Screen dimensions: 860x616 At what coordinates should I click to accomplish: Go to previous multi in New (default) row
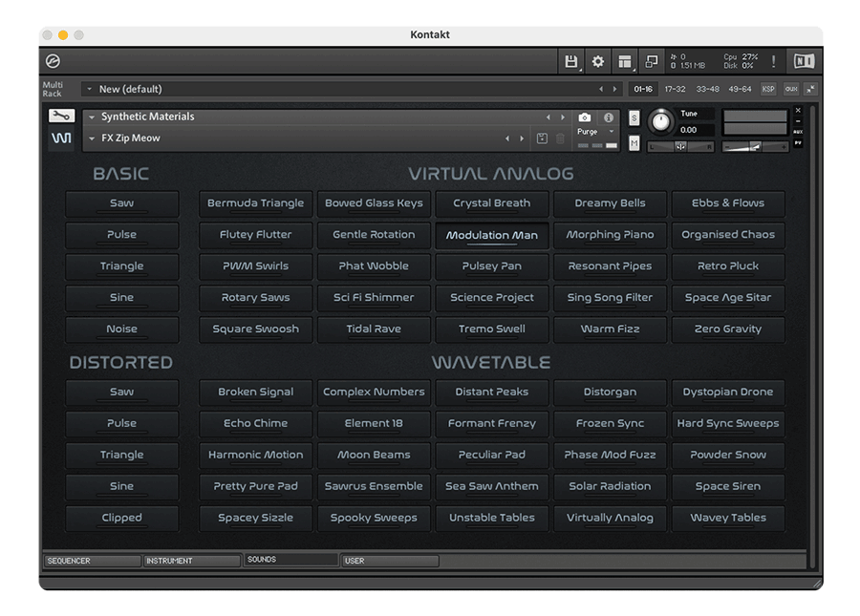pos(601,89)
